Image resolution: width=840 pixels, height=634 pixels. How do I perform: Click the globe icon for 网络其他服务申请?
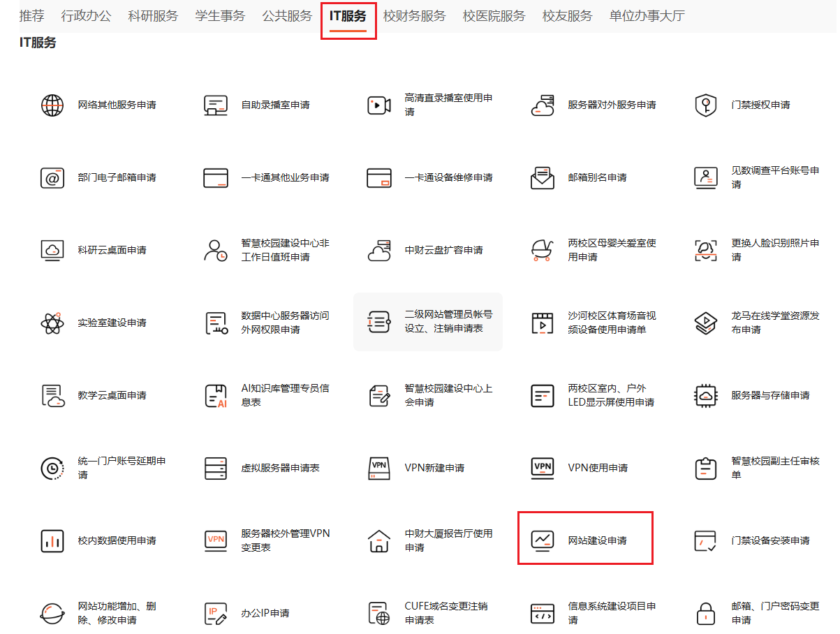pyautogui.click(x=52, y=105)
